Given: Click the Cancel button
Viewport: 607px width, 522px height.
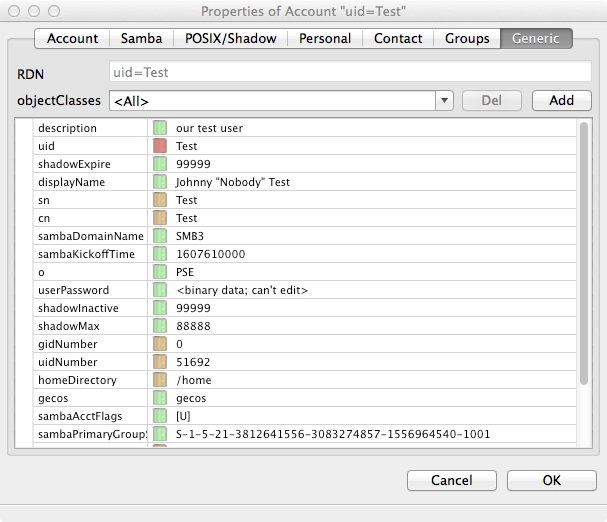Looking at the screenshot, I should pos(452,481).
